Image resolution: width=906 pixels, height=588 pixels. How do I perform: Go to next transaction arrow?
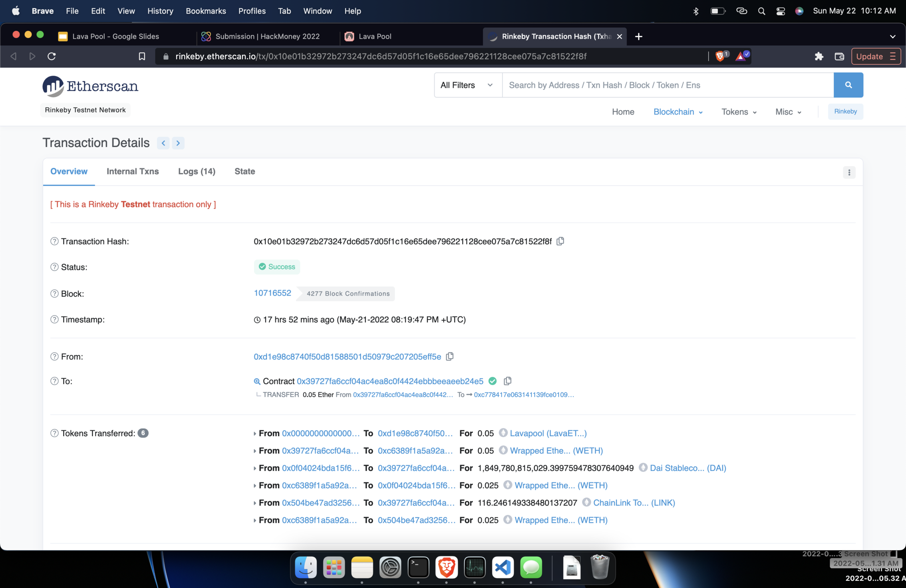tap(178, 143)
